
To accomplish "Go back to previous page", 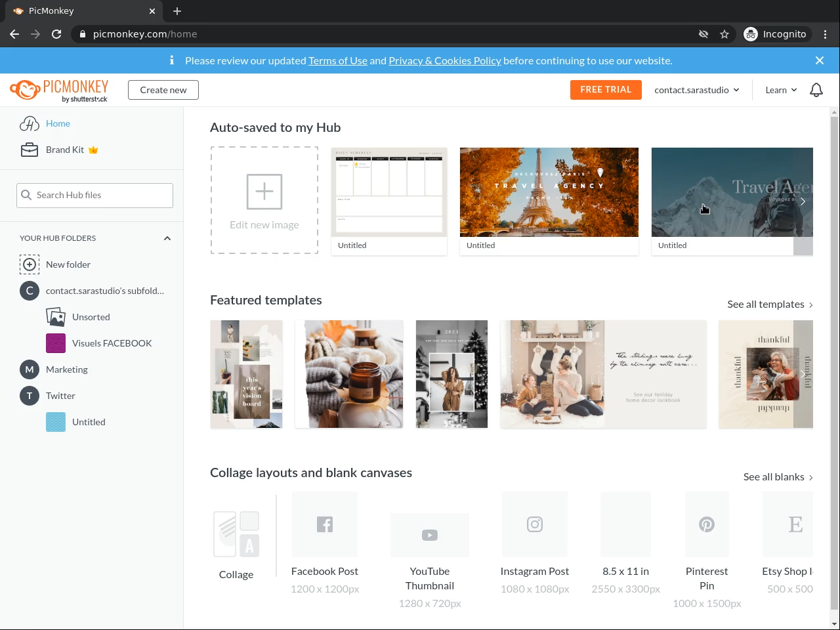I will (14, 34).
